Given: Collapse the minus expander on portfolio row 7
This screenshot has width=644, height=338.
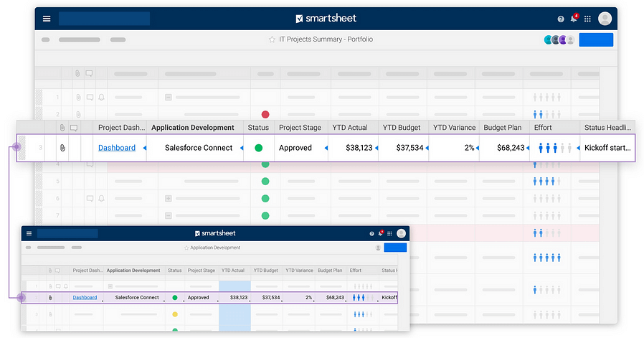Looking at the screenshot, I should click(169, 215).
